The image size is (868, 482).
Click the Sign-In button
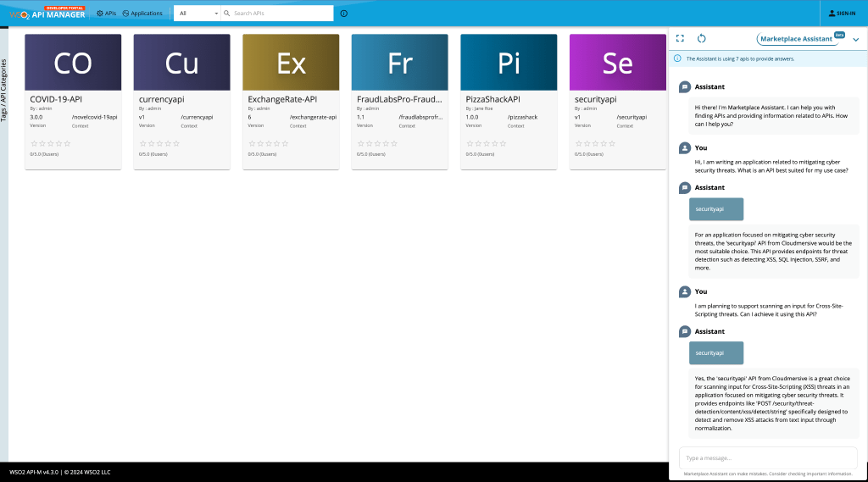842,14
